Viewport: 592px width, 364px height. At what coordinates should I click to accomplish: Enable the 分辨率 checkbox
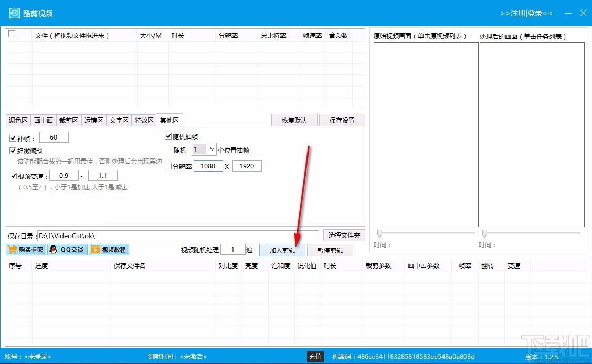point(168,166)
